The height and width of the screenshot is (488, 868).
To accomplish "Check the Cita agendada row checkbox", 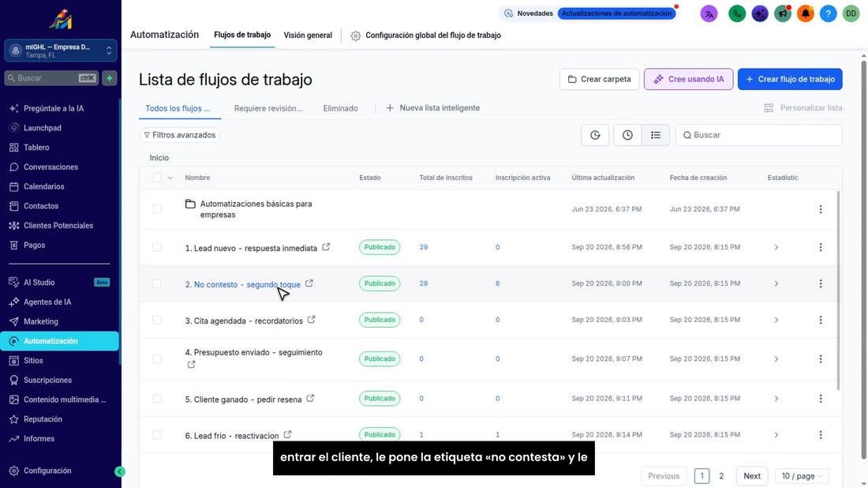I will click(x=157, y=320).
